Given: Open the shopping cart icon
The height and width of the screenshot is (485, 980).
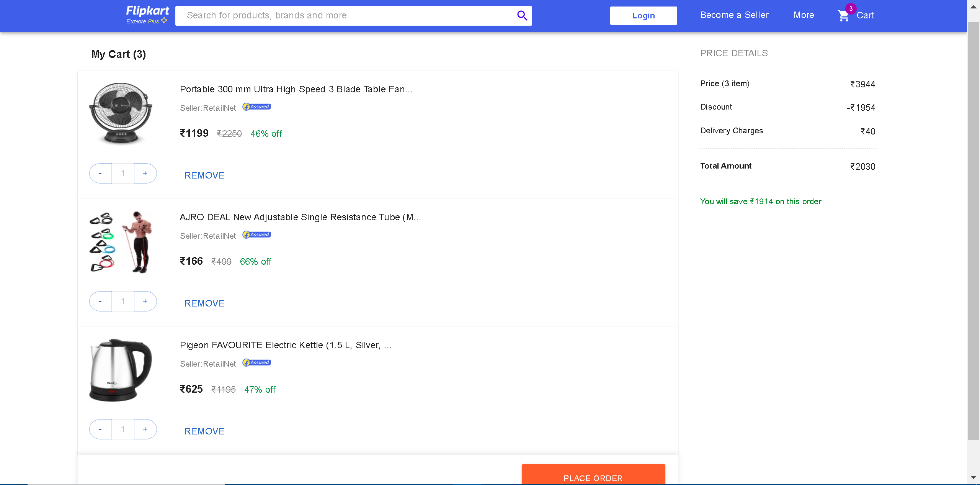Looking at the screenshot, I should pyautogui.click(x=843, y=16).
